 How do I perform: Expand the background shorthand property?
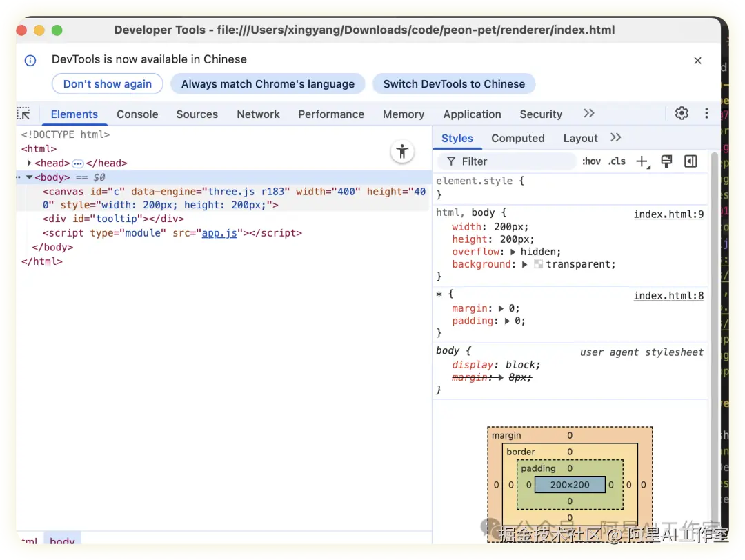tap(524, 264)
